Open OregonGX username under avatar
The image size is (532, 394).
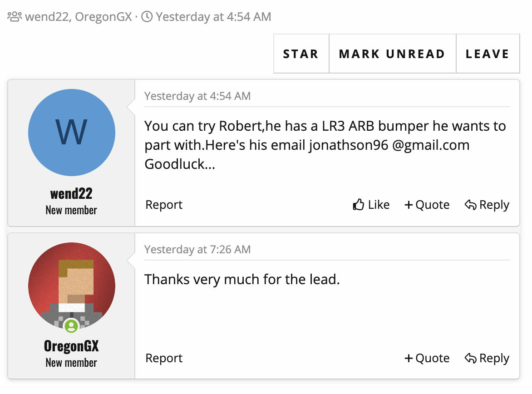tap(71, 346)
